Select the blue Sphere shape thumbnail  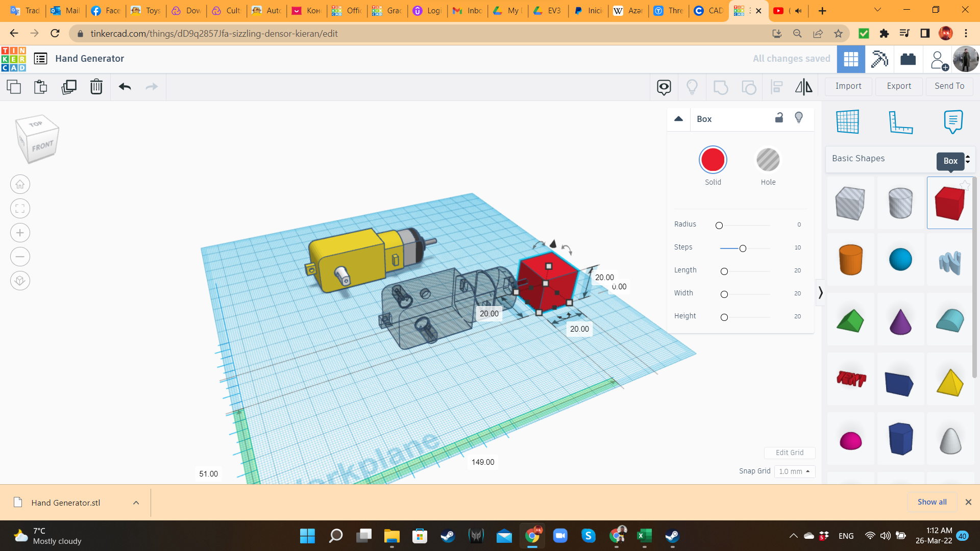900,259
